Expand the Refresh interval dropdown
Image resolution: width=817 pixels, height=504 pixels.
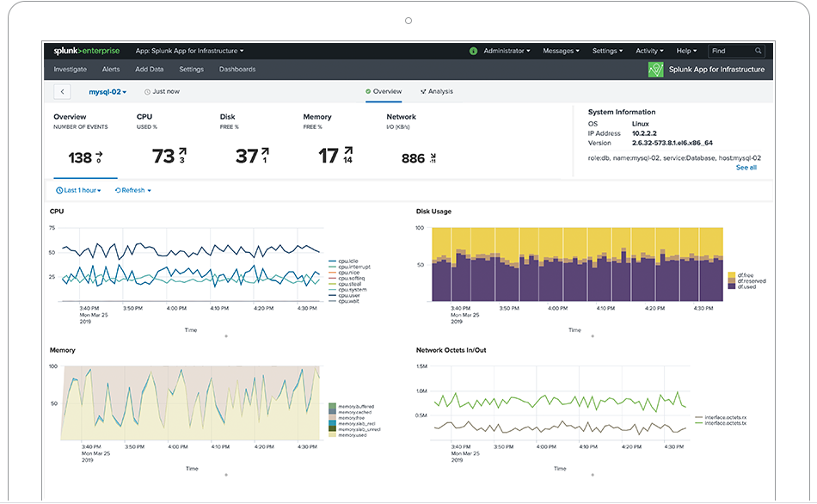133,190
